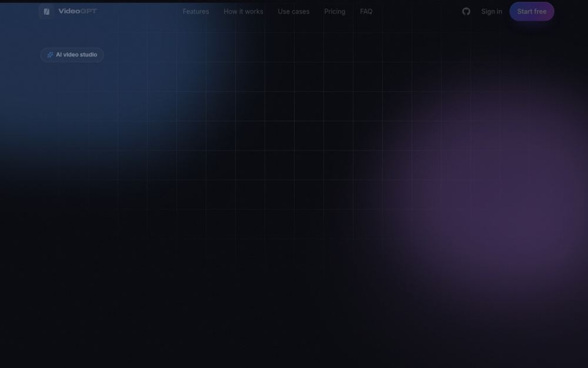Click the Start free button
This screenshot has width=588, height=368.
[x=532, y=11]
